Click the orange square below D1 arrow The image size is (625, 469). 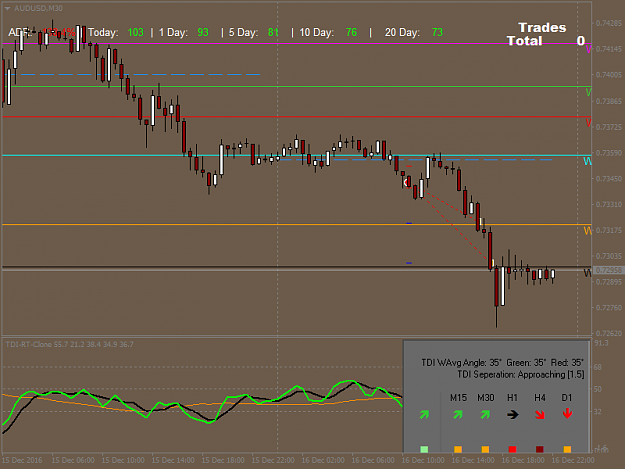pyautogui.click(x=567, y=449)
